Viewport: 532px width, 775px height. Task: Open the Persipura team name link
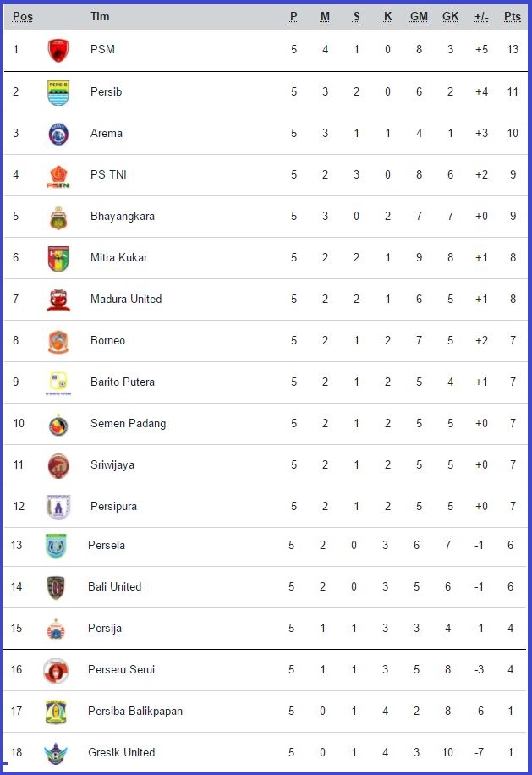tap(113, 507)
